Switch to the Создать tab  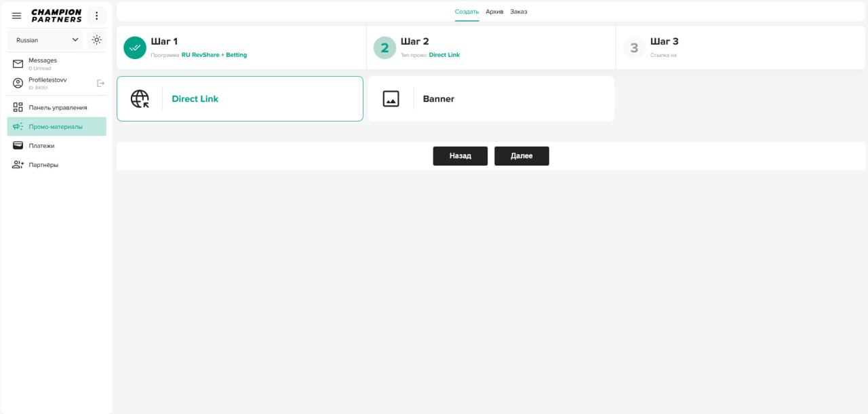coord(467,12)
